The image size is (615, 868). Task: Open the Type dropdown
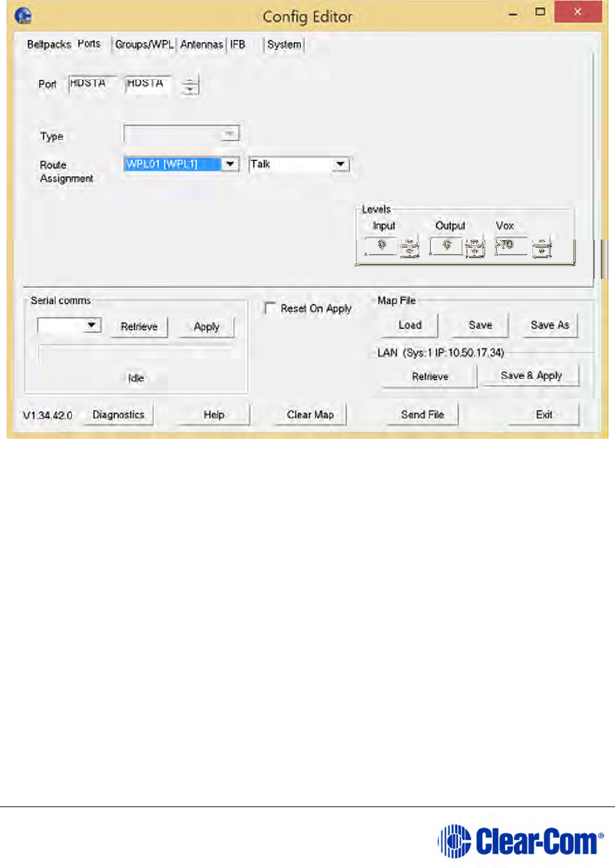[181, 134]
